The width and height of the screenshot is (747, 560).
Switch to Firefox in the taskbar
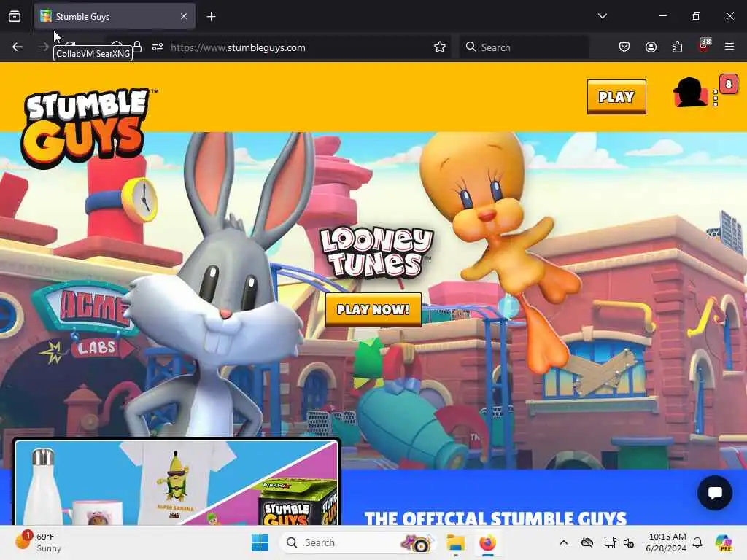[x=487, y=542]
